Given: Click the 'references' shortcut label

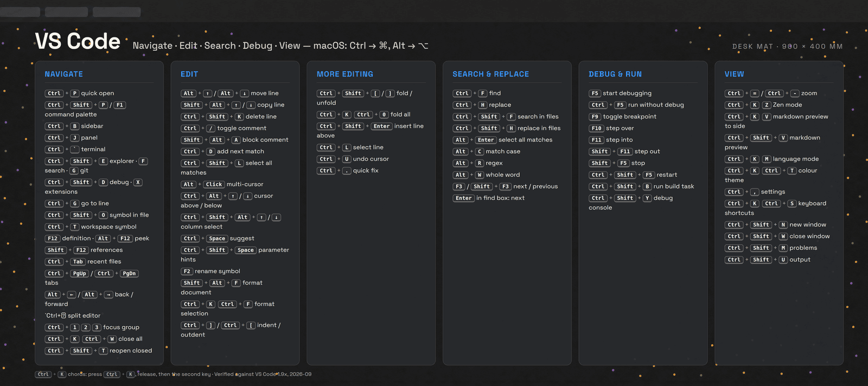Looking at the screenshot, I should point(106,250).
